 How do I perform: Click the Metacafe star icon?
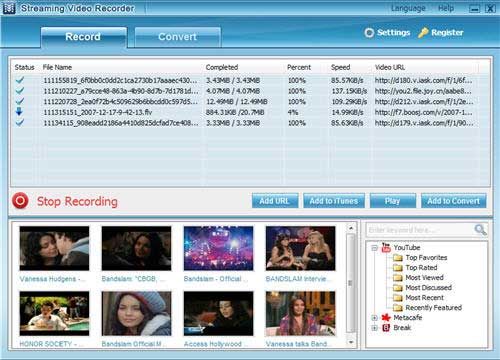pyautogui.click(x=386, y=317)
